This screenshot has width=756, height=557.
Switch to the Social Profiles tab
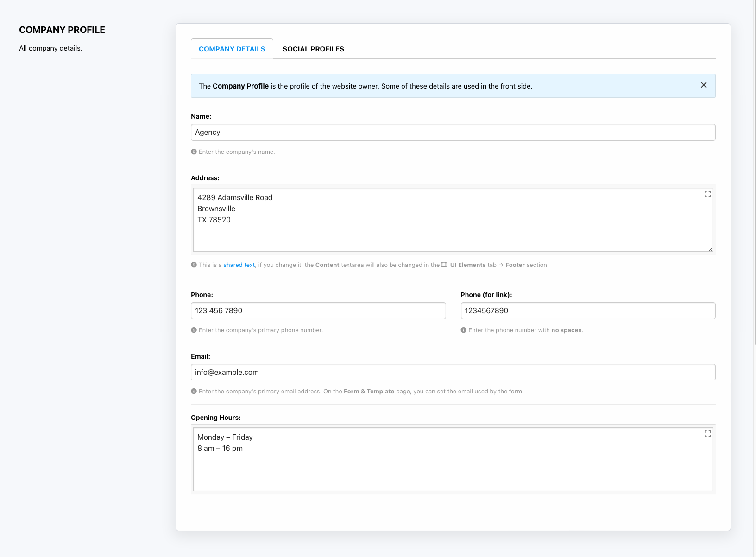pyautogui.click(x=313, y=49)
